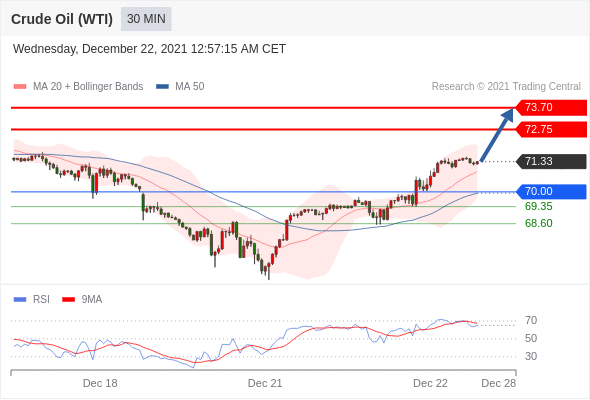Click the blue 70.00 pivot price tag
The width and height of the screenshot is (590, 400).
tap(551, 192)
